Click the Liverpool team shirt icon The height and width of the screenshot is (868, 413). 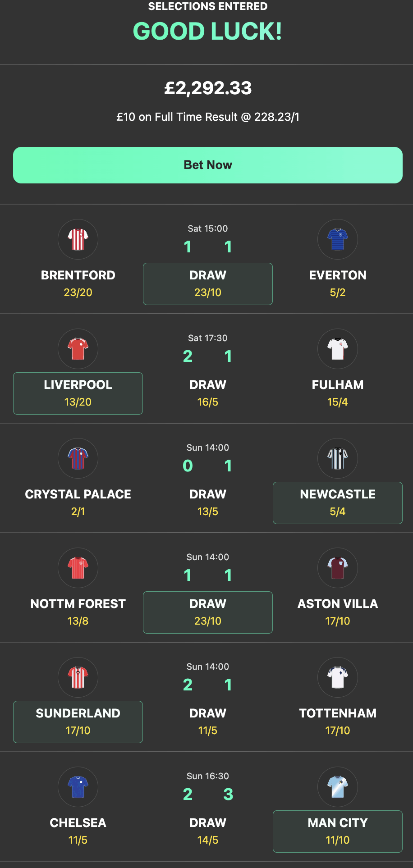78,349
